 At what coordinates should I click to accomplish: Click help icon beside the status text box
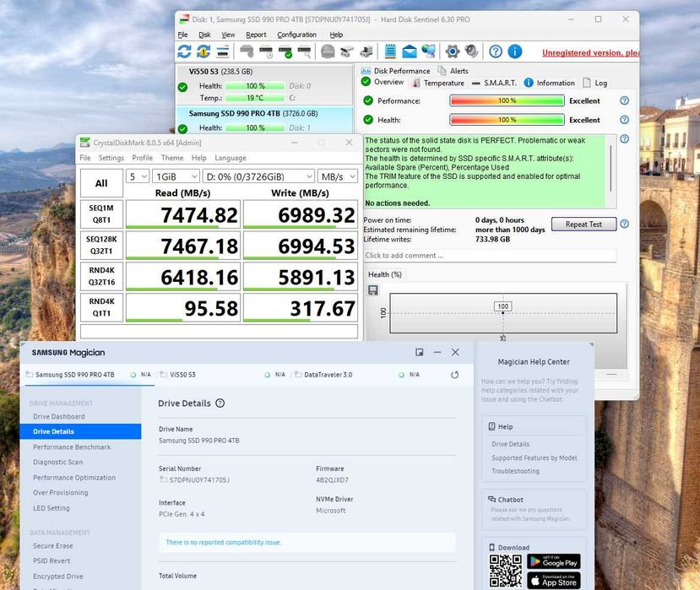click(x=625, y=138)
